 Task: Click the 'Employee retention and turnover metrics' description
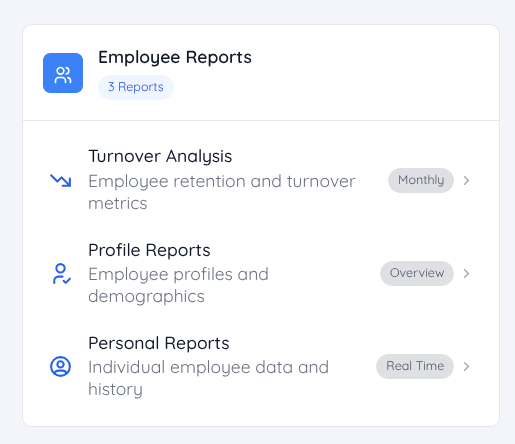pos(222,192)
